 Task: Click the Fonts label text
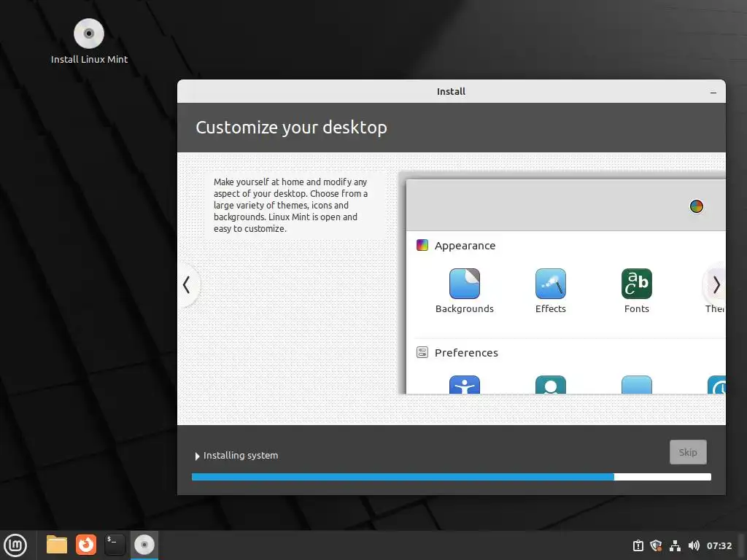point(636,308)
